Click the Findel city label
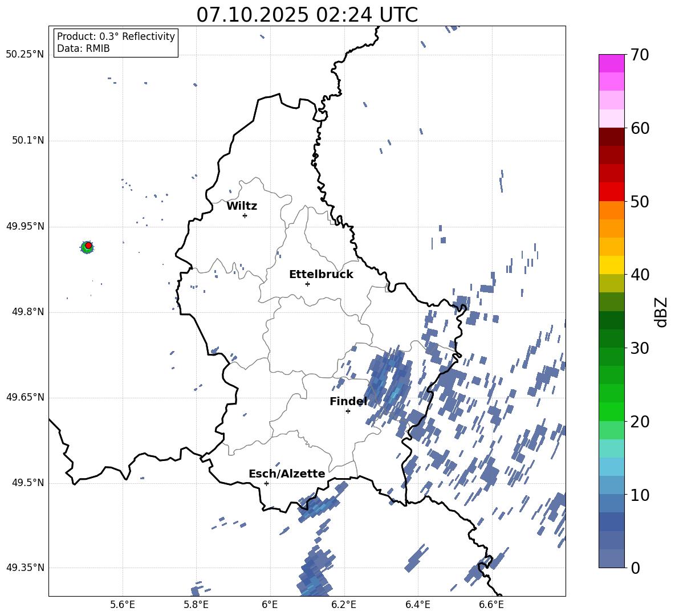 coord(348,401)
